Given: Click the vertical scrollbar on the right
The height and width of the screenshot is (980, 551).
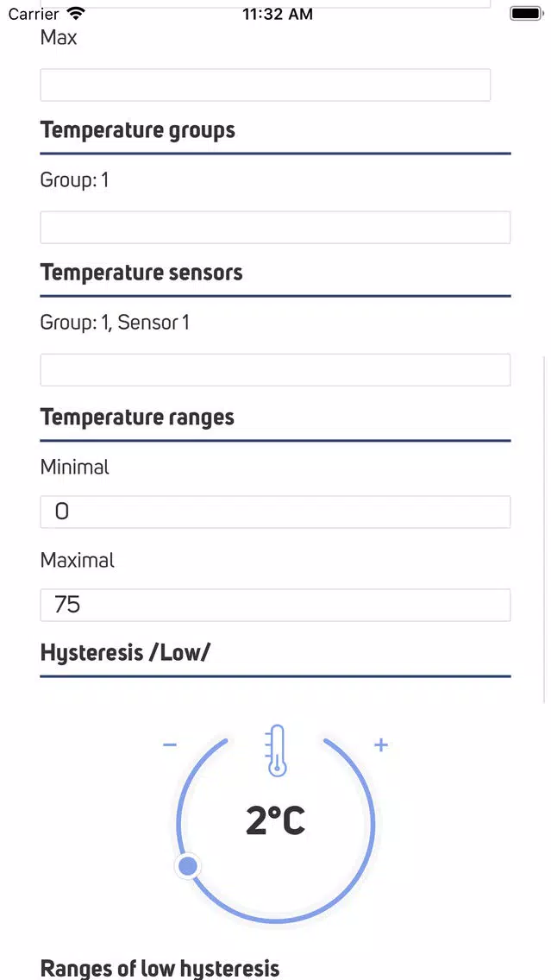Looking at the screenshot, I should pyautogui.click(x=544, y=528).
